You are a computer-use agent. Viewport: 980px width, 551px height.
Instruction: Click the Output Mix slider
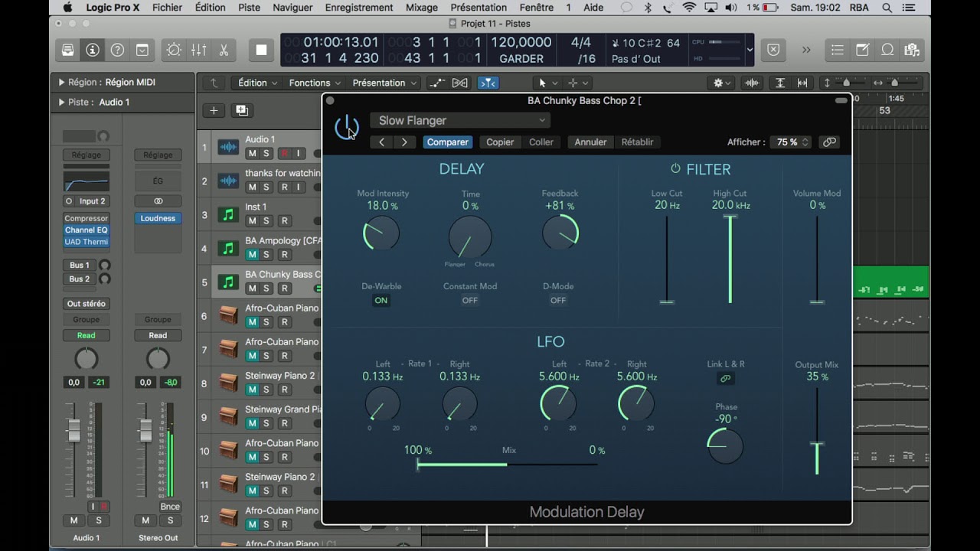pyautogui.click(x=817, y=431)
